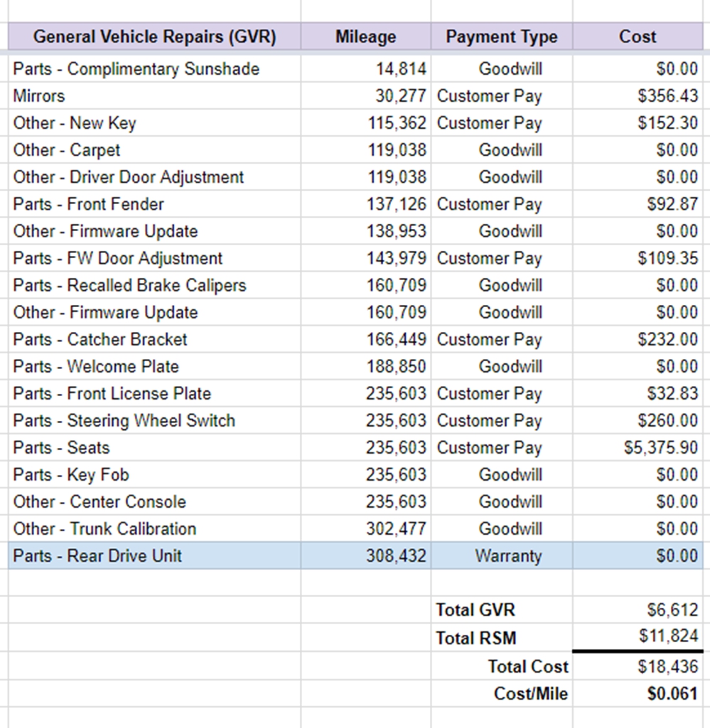Select the Parts - Rear Drive Unit cell
This screenshot has height=728, width=710.
[x=154, y=556]
